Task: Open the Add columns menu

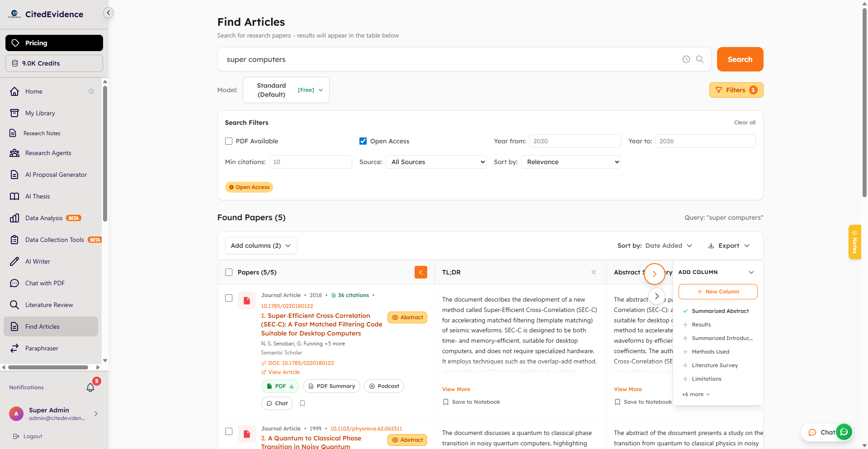Action: 261,246
